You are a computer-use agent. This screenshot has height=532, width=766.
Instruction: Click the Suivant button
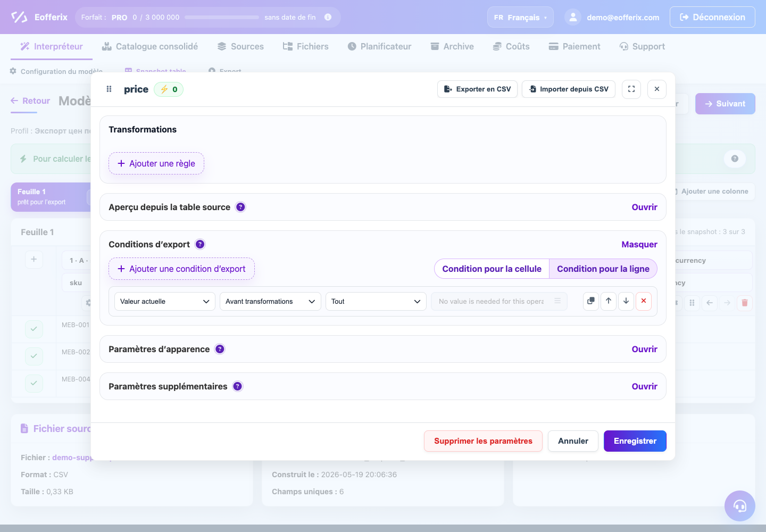tap(725, 104)
